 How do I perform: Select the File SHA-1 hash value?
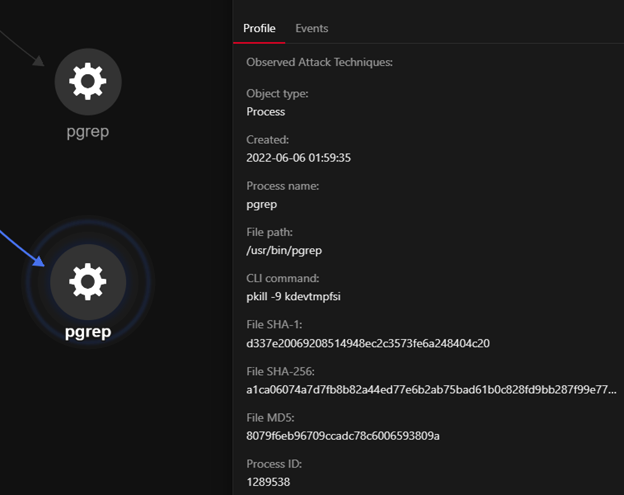click(x=367, y=343)
